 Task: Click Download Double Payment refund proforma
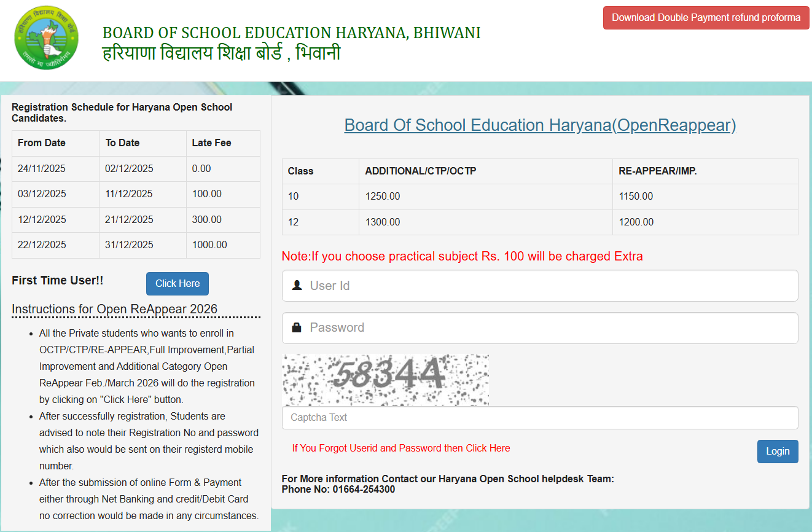point(705,17)
